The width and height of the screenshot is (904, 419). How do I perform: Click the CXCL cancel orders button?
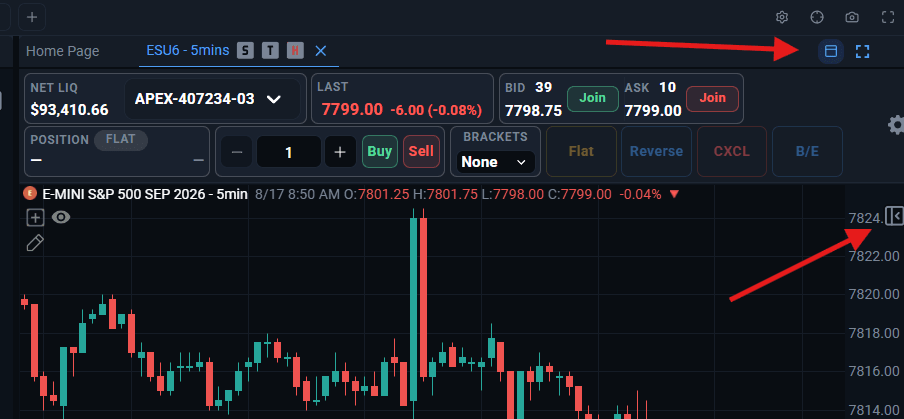pyautogui.click(x=732, y=152)
